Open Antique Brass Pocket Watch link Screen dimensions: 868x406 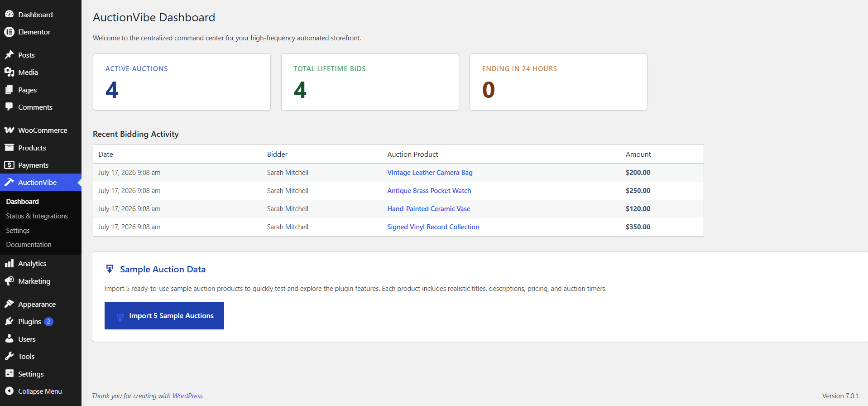coord(429,191)
